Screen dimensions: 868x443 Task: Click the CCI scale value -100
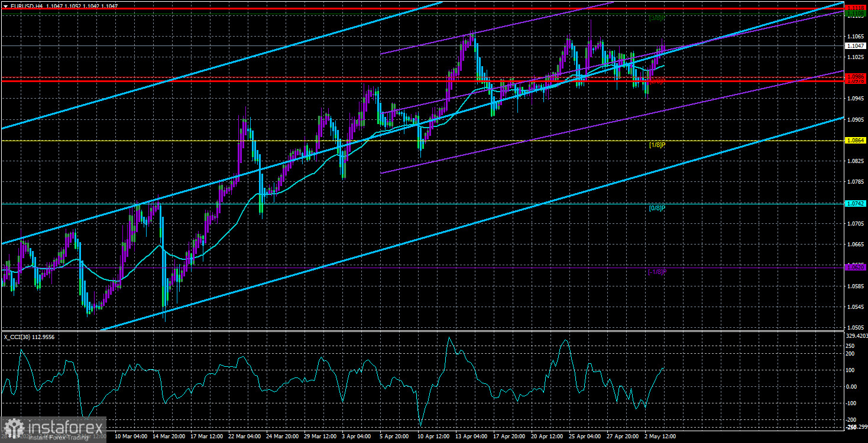(851, 403)
